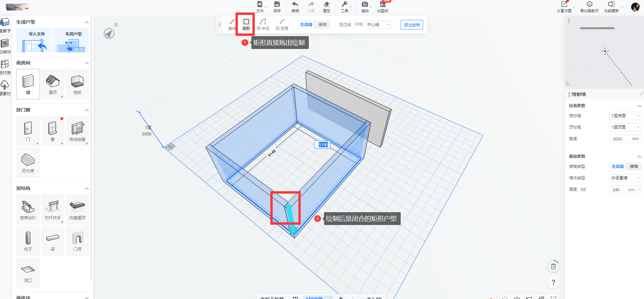
Task: Click the 屋顶 roof icon
Action: pos(53,84)
